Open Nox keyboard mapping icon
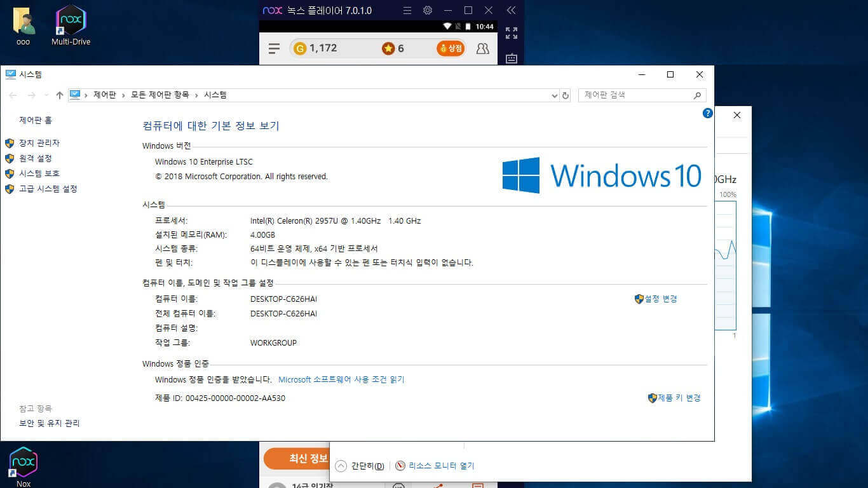This screenshot has height=488, width=868. (x=511, y=58)
